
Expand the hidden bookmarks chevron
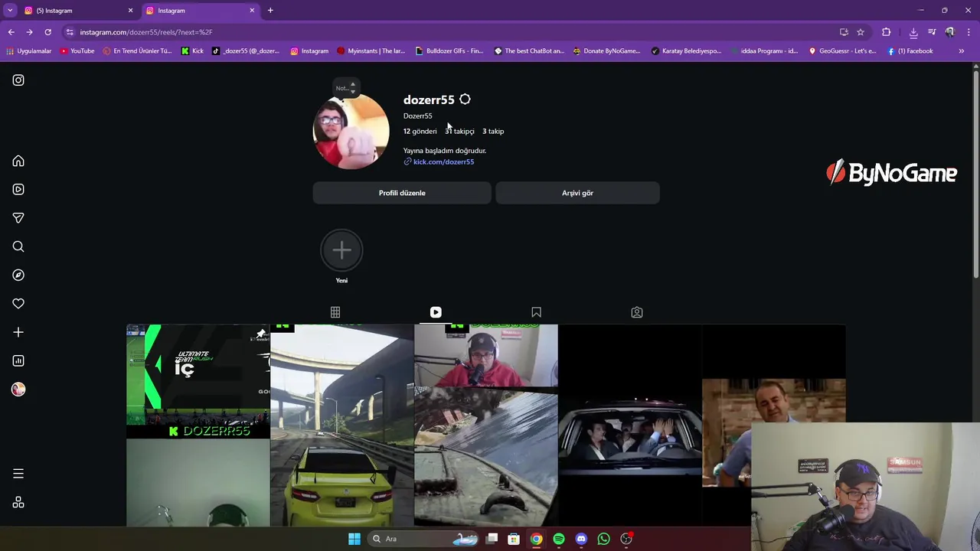coord(962,51)
